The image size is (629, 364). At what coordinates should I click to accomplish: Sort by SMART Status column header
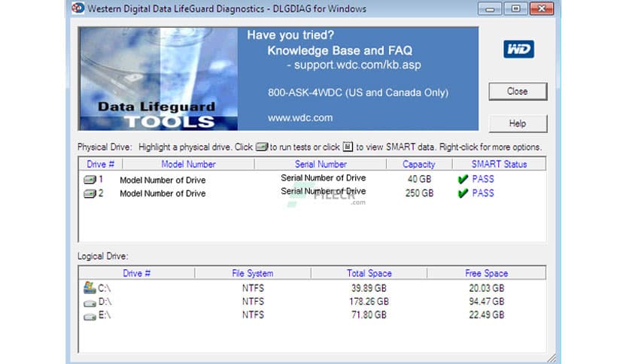pos(499,164)
